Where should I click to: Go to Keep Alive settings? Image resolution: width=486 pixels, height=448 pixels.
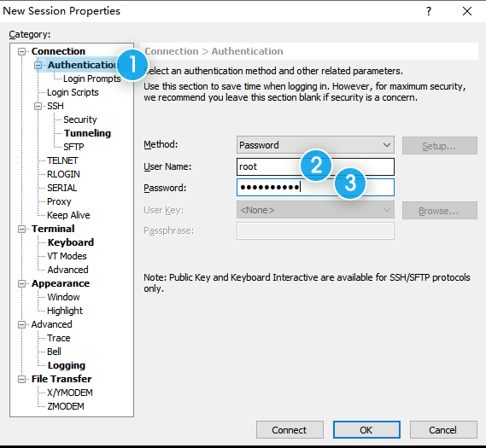point(68,215)
